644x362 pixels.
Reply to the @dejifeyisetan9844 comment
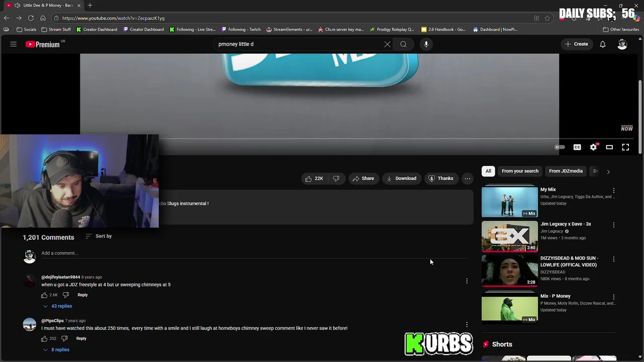[83, 295]
